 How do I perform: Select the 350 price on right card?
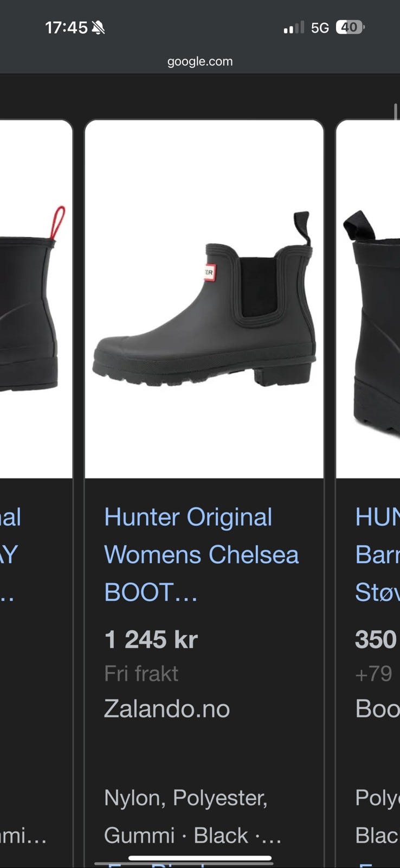point(376,640)
